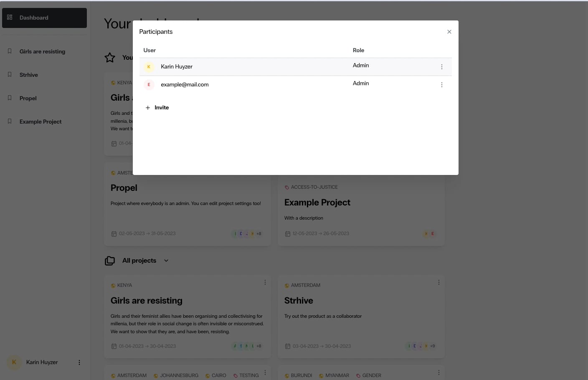Click the calendar icon on Example Project card
588x380 pixels.
tap(287, 234)
